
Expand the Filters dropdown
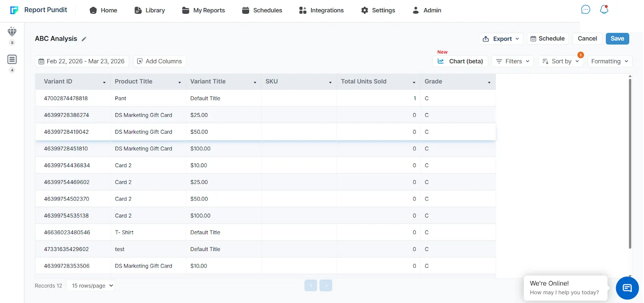point(512,61)
